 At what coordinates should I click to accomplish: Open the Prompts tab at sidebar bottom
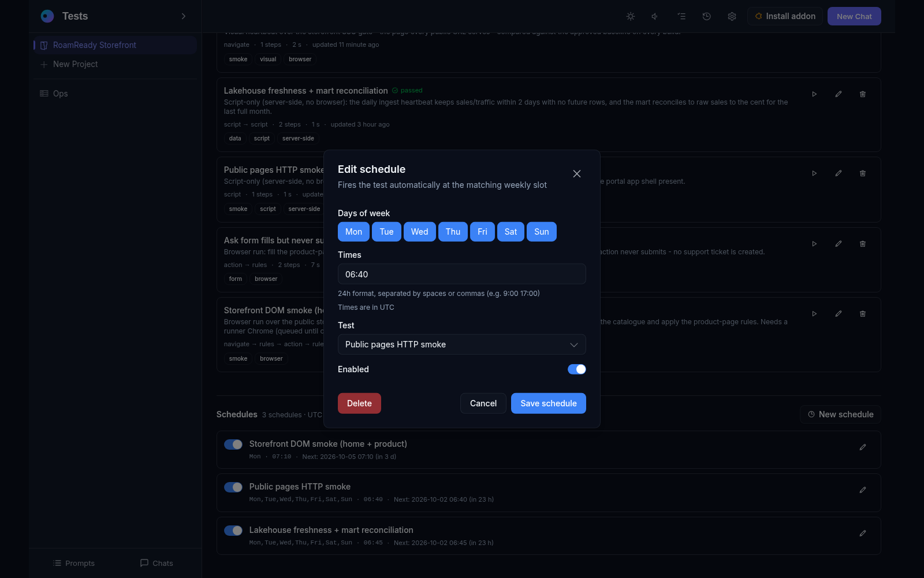(74, 563)
